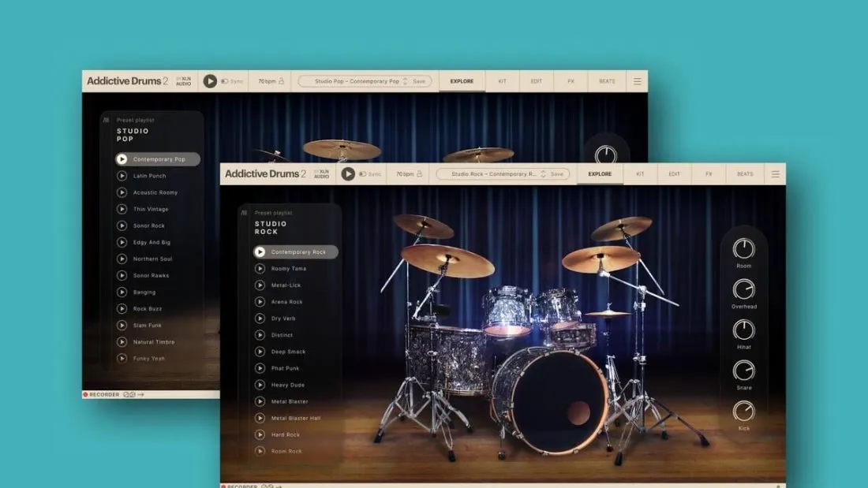The width and height of the screenshot is (868, 488).
Task: Select the 'Hard Rock' preset row
Action: 296,434
